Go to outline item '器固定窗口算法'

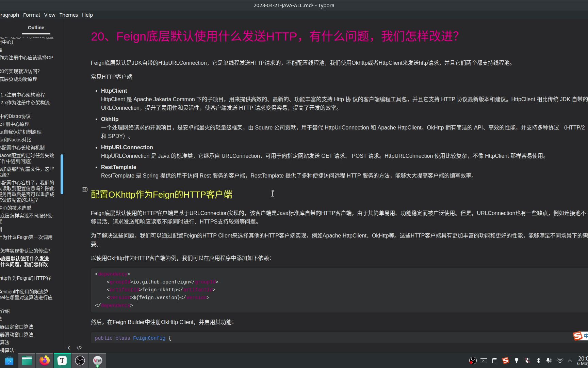(17, 327)
